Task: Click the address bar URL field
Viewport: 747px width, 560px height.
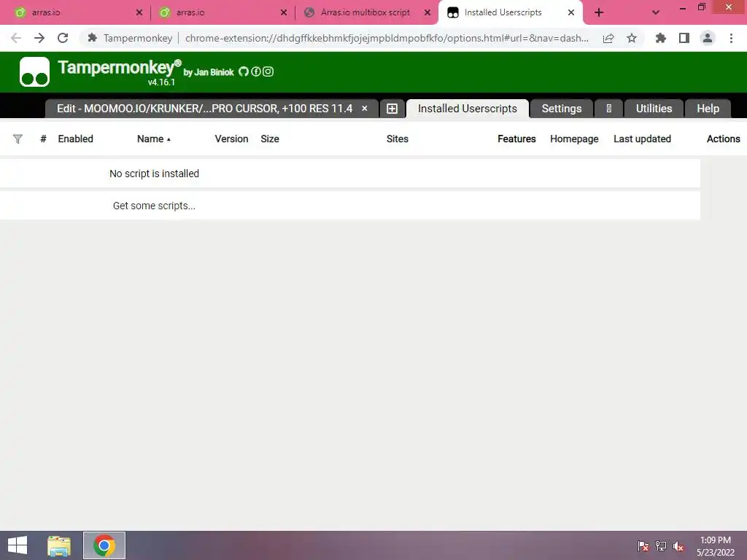Action: coord(387,38)
